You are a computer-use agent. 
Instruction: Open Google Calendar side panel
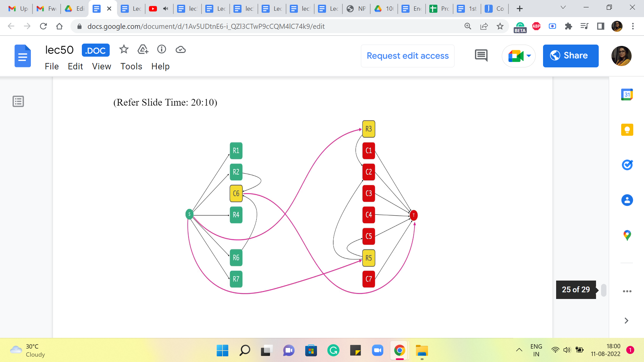pos(627,95)
